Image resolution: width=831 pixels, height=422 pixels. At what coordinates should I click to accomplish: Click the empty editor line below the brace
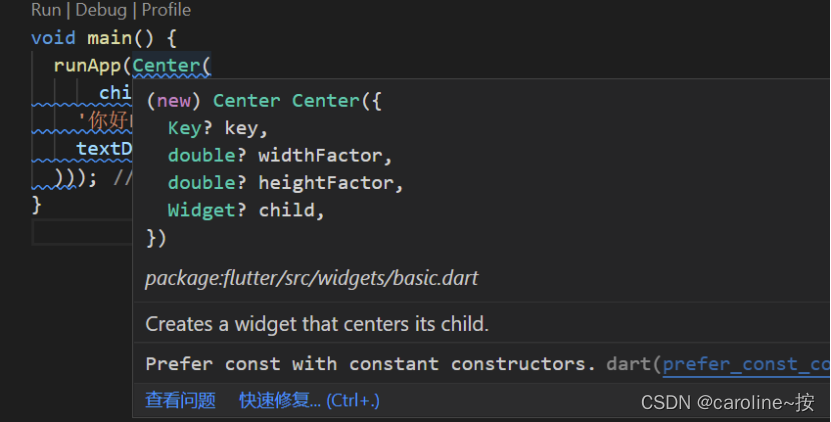pos(82,232)
